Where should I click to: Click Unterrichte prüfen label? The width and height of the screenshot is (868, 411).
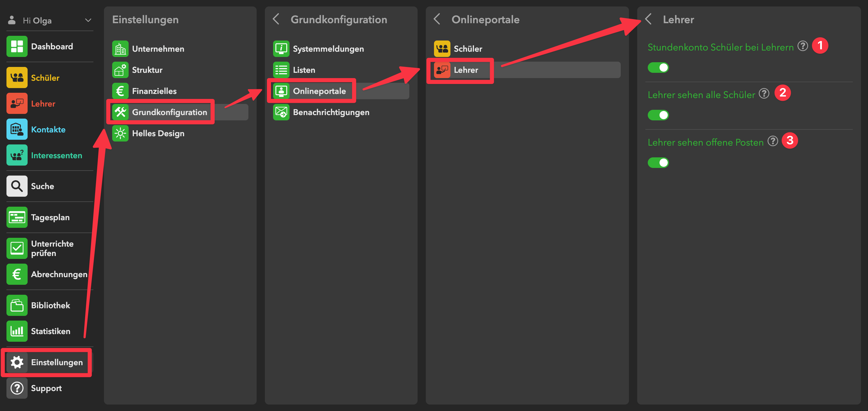pos(52,248)
